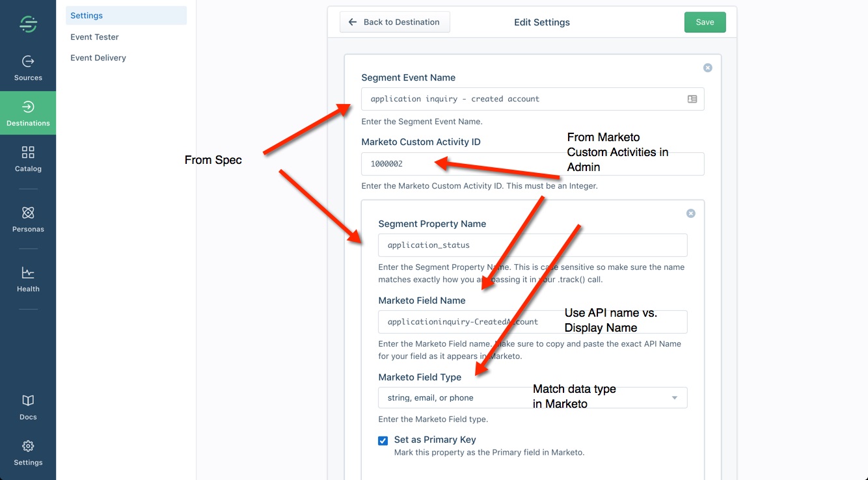Open Sources from the sidebar
The width and height of the screenshot is (868, 480).
(28, 68)
